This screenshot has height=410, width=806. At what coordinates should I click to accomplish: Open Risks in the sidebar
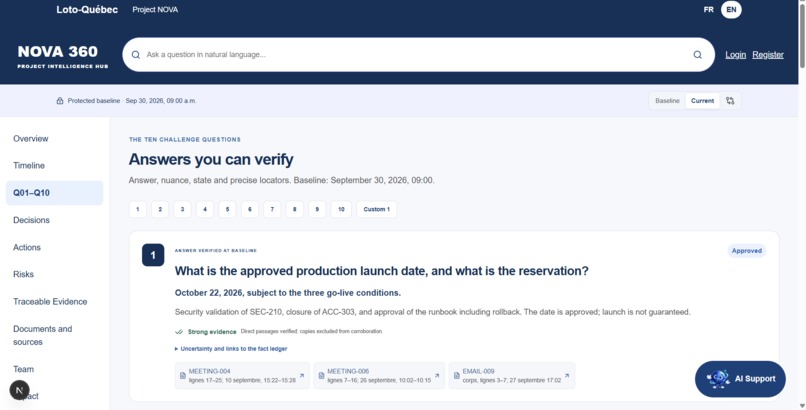point(54,274)
